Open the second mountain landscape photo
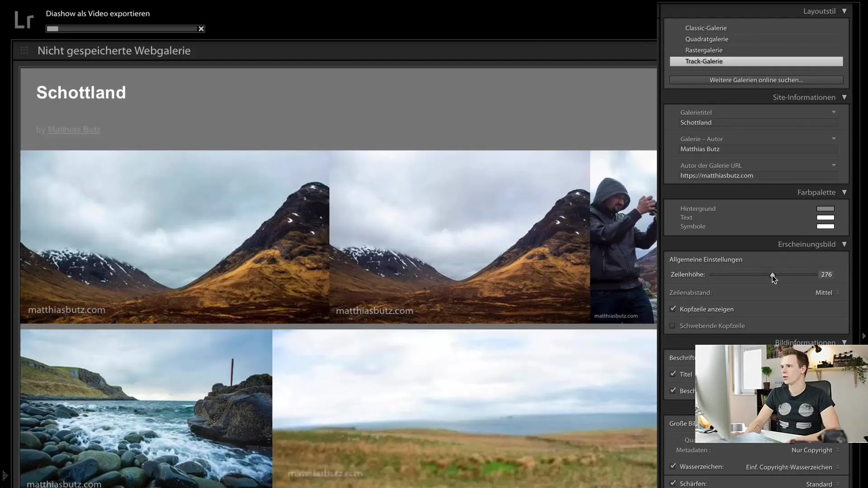Screen dimensions: 868x488 coord(459,237)
